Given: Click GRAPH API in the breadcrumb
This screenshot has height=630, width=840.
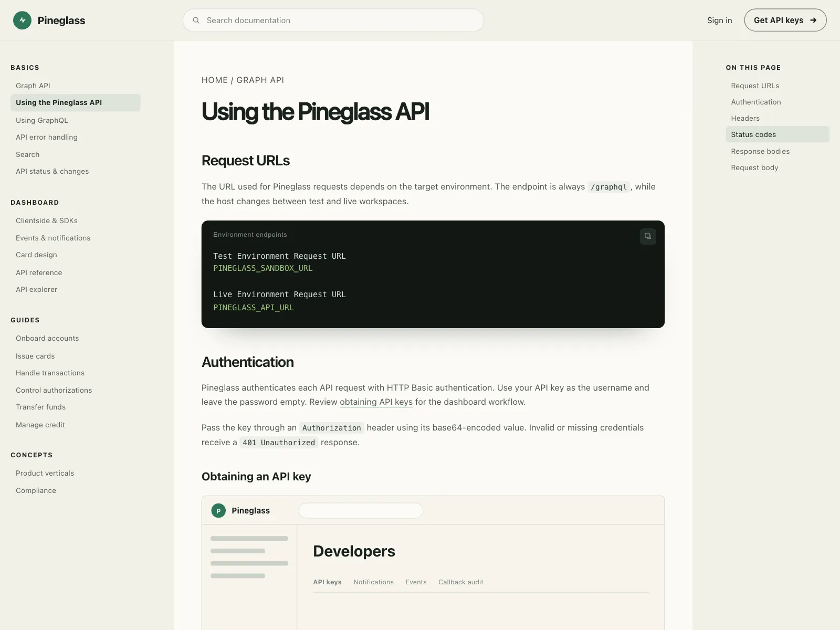Looking at the screenshot, I should point(260,80).
